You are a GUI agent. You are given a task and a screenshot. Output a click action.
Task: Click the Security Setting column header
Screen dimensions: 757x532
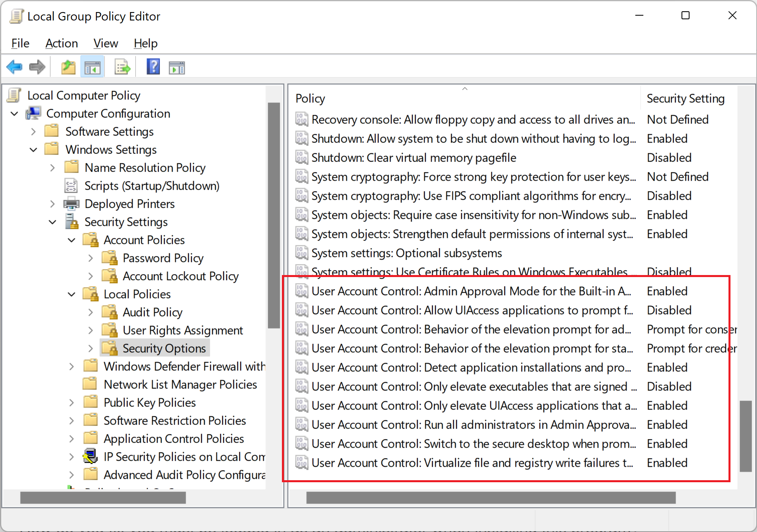click(686, 98)
